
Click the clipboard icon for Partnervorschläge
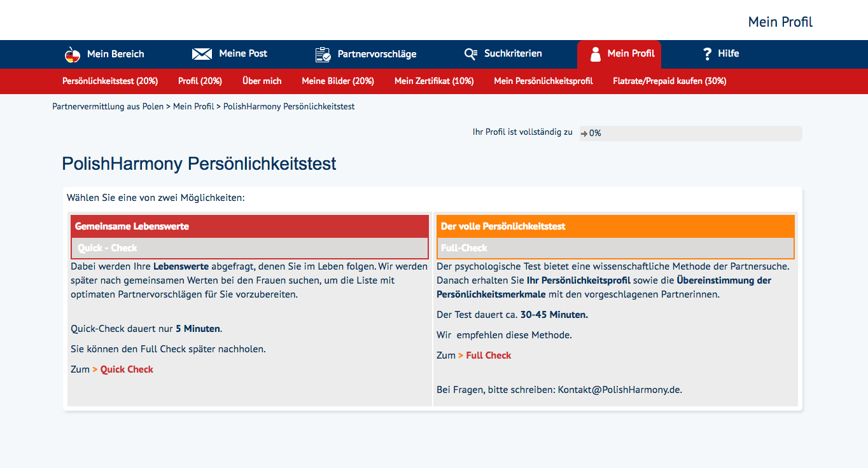point(323,55)
